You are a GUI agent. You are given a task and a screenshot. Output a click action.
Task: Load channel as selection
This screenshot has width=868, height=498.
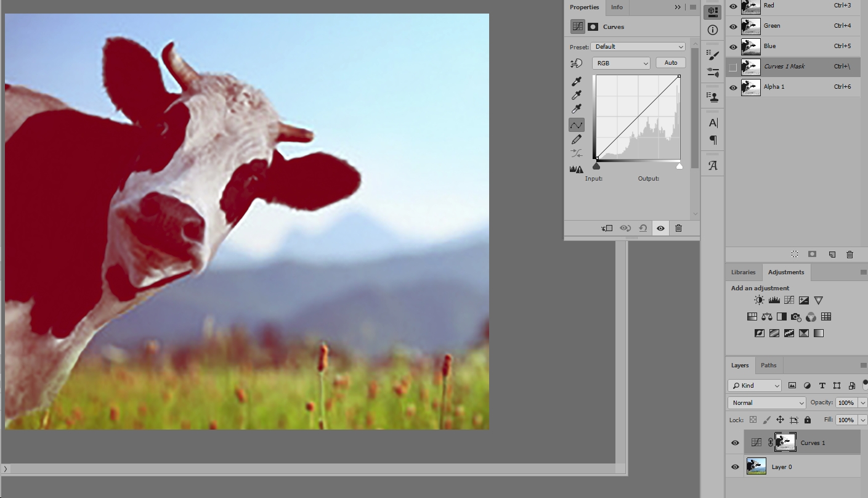click(x=795, y=254)
